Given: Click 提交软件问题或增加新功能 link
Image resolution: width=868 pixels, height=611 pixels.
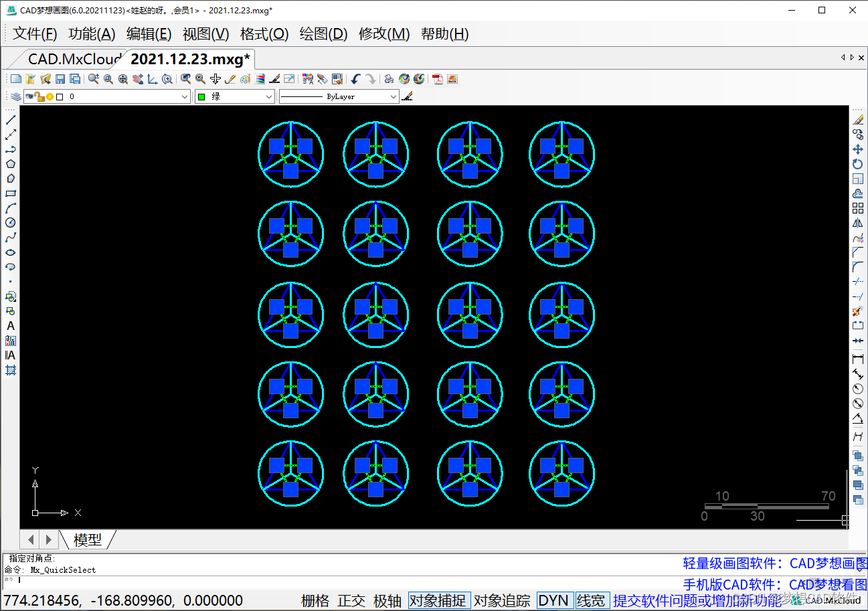Looking at the screenshot, I should tap(697, 600).
